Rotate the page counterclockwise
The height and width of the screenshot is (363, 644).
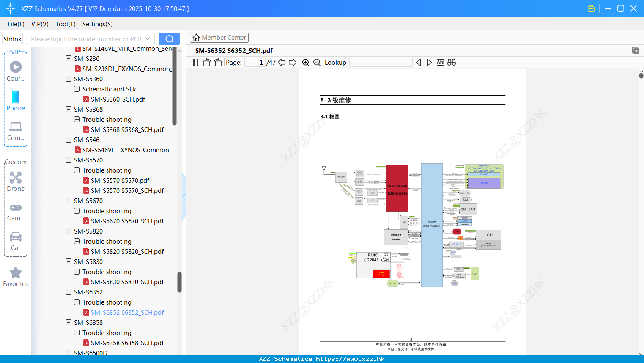pos(206,63)
